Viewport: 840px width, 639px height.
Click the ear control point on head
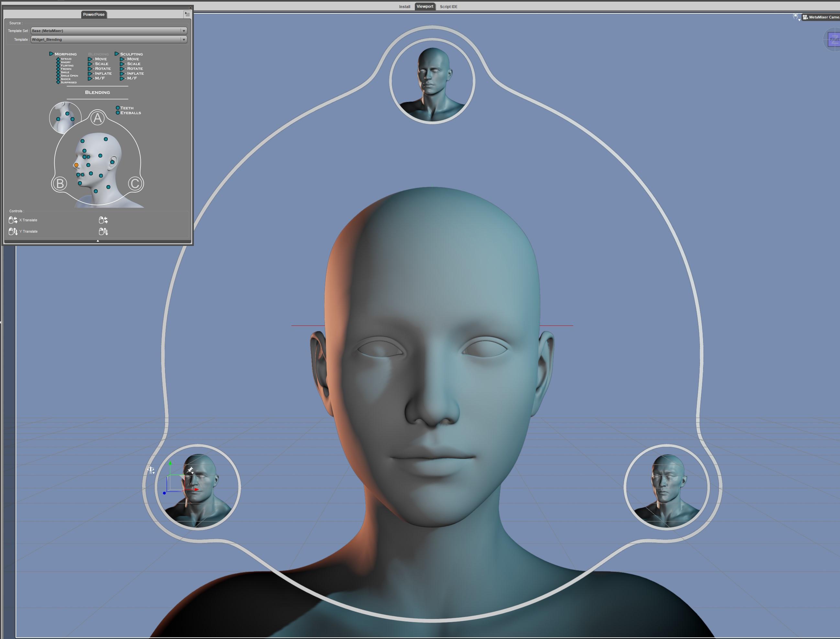click(x=112, y=162)
